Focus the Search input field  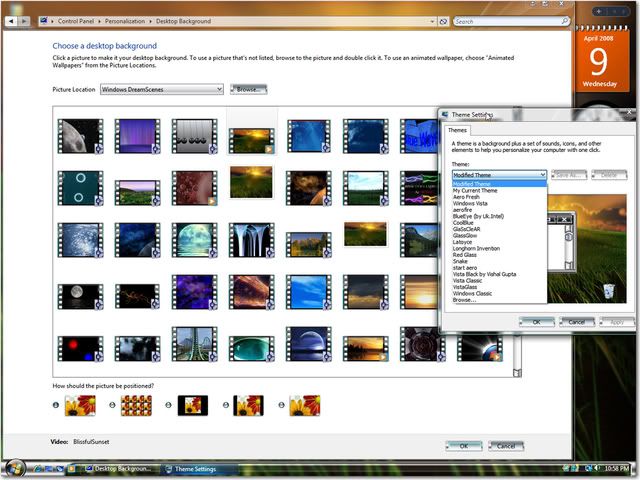[x=507, y=21]
